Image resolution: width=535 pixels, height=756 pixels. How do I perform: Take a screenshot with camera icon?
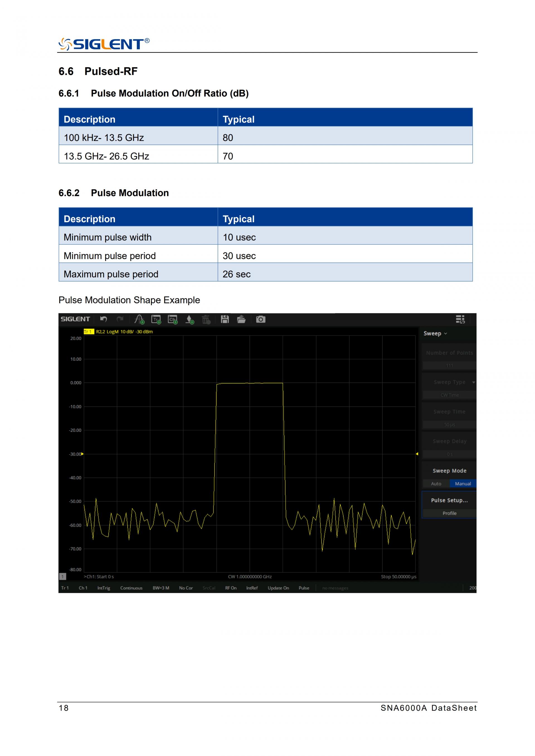pos(261,319)
